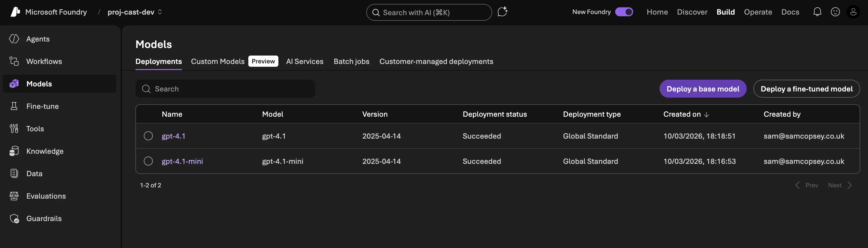Sort by the Version column header
Viewport: 868px width, 248px height.
(x=375, y=114)
